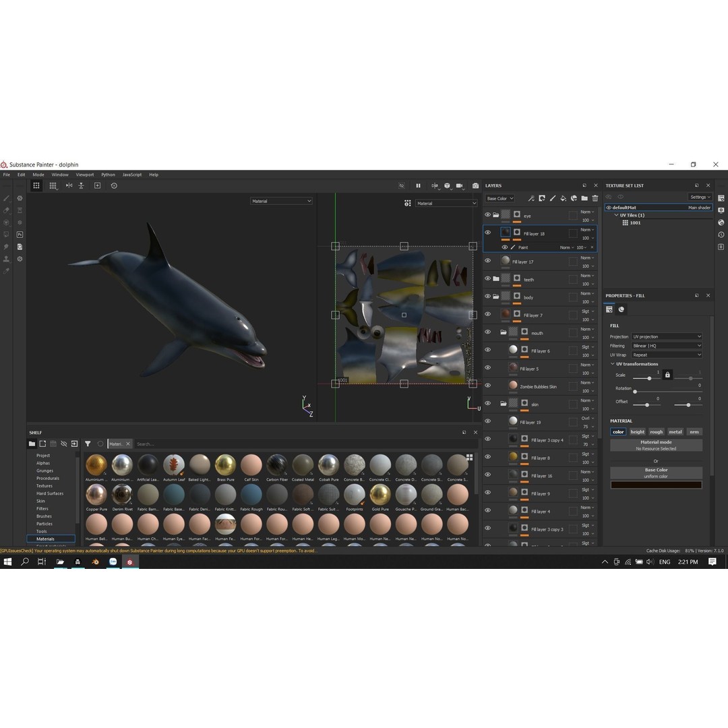728x728 pixels.
Task: Open the Base Color channel dropdown
Action: point(500,198)
